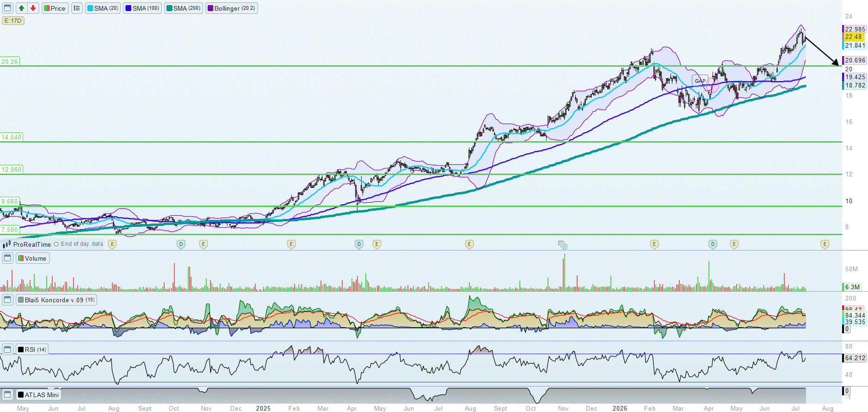Image resolution: width=868 pixels, height=412 pixels.
Task: Click the 22.985 Bollinger value on price axis
Action: (855, 29)
